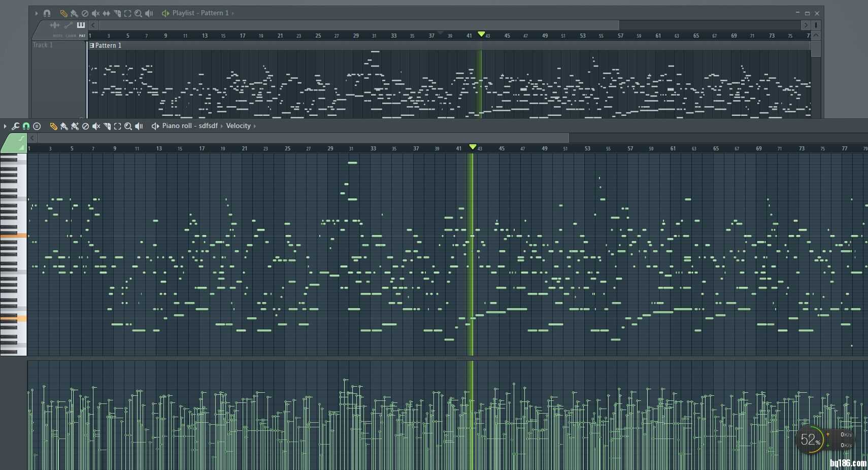
Task: Select the Playlist Slip tool
Action: click(x=106, y=13)
